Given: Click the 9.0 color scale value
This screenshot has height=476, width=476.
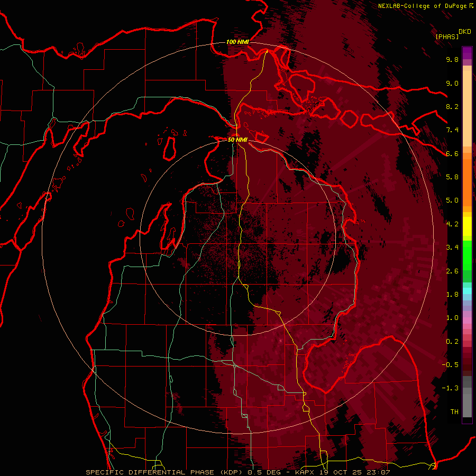Looking at the screenshot, I should 452,83.
